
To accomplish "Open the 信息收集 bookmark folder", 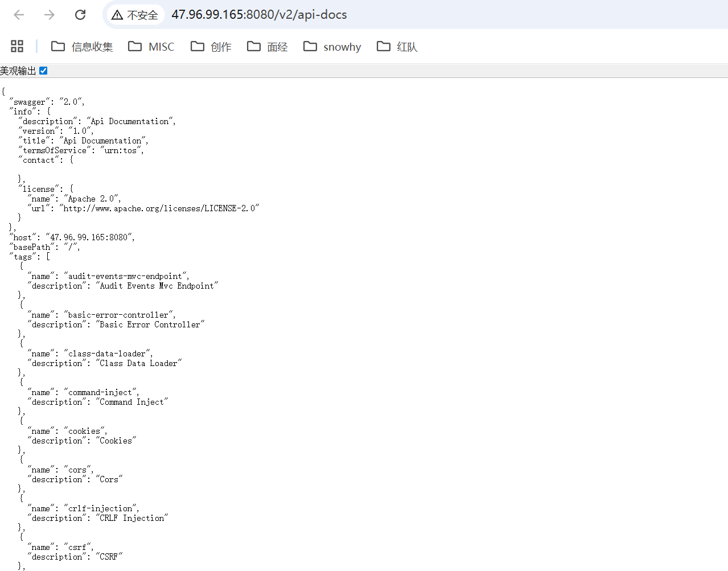I will [82, 47].
